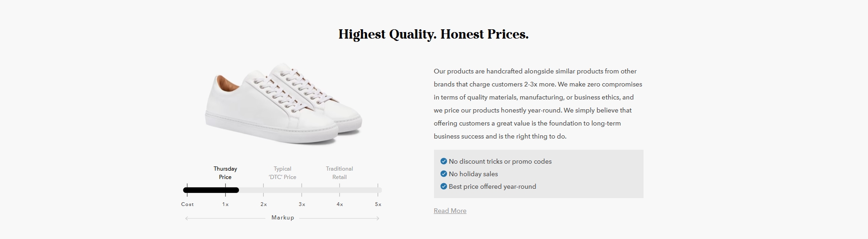Click the Markup axis label

tap(283, 218)
